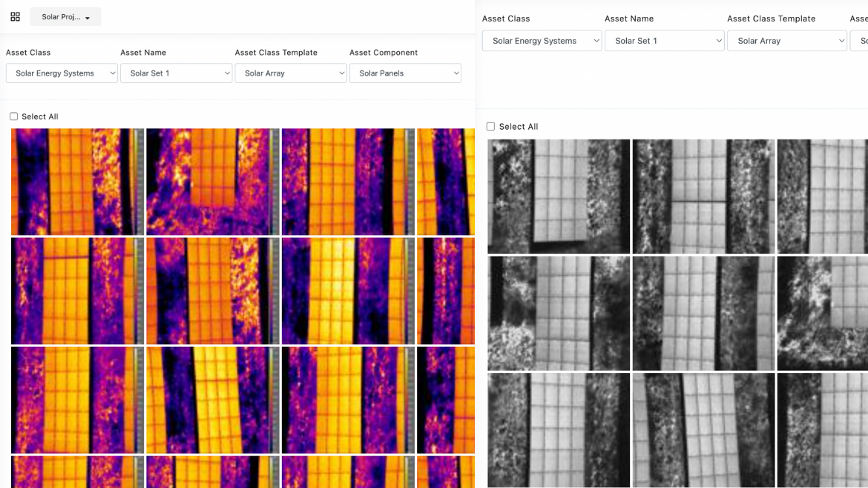This screenshot has width=868, height=488.
Task: Open third color thermal image in third row
Action: pyautogui.click(x=348, y=400)
